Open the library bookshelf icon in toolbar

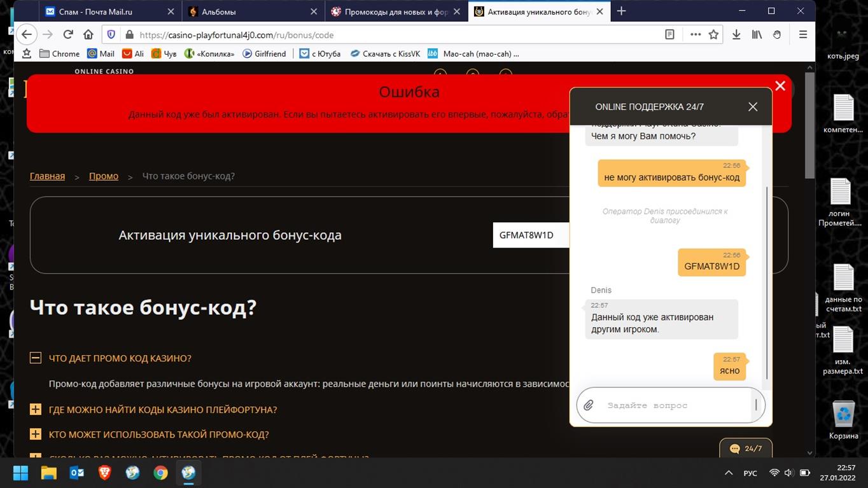click(757, 35)
